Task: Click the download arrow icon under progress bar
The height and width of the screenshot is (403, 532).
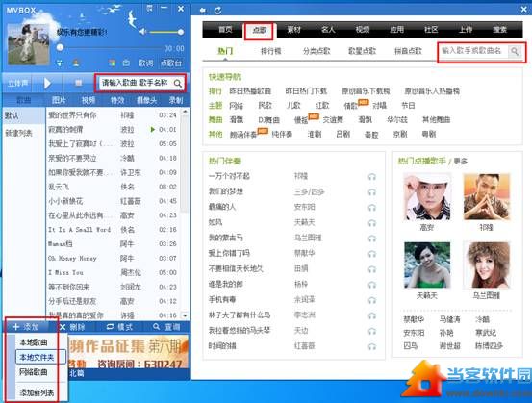Action: 60,63
